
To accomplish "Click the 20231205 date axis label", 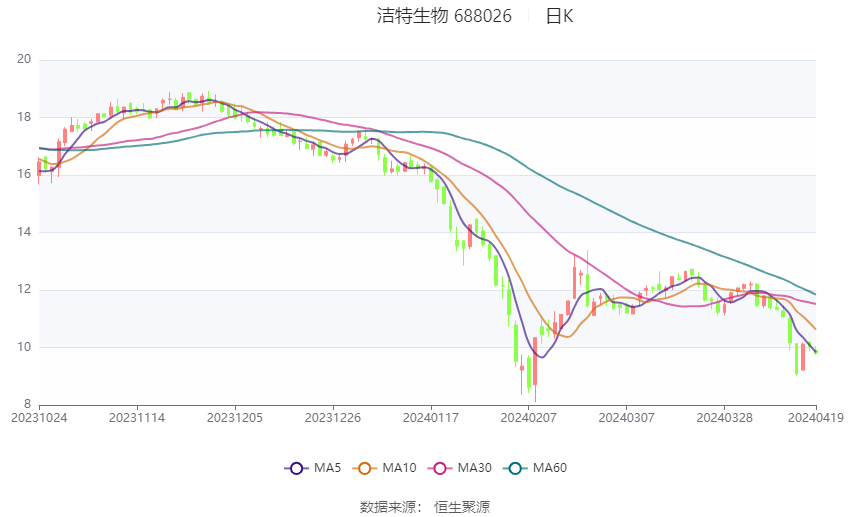I will [235, 418].
